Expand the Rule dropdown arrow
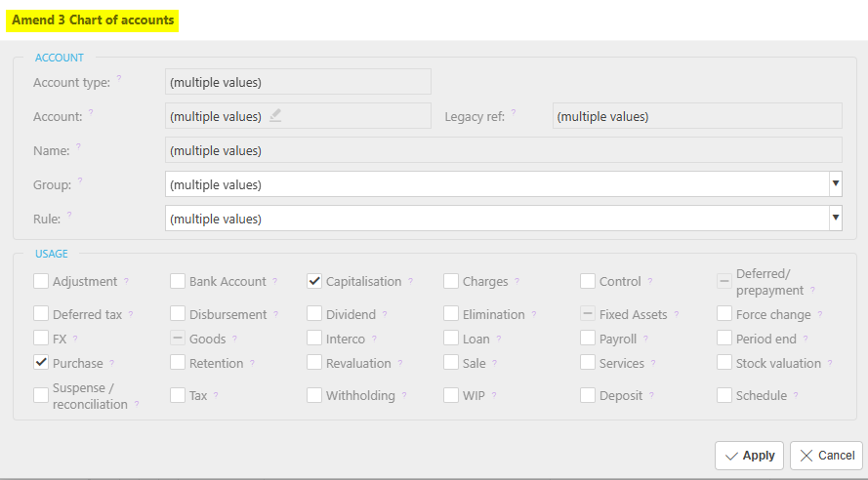Screen dimensions: 868x480 click(x=835, y=218)
